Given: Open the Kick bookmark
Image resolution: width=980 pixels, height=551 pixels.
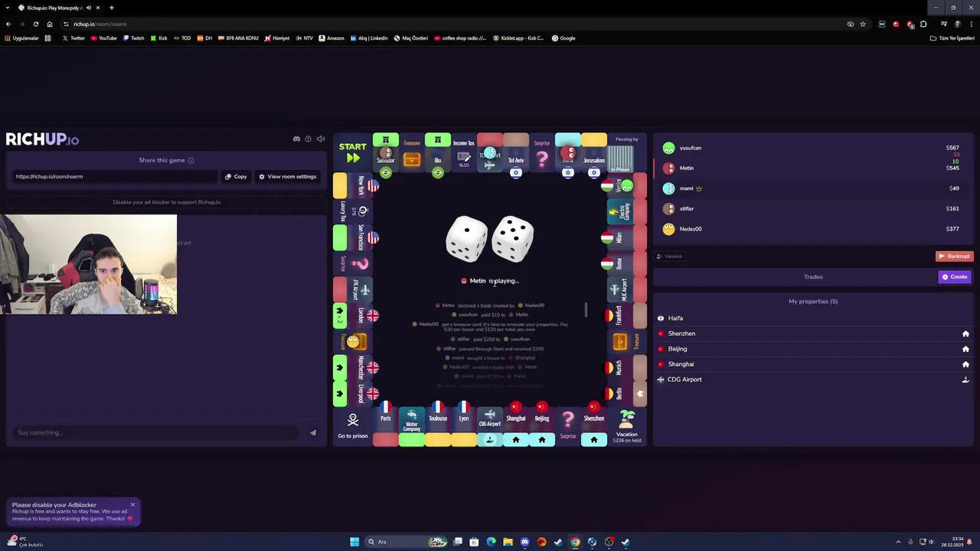Looking at the screenshot, I should click(158, 38).
